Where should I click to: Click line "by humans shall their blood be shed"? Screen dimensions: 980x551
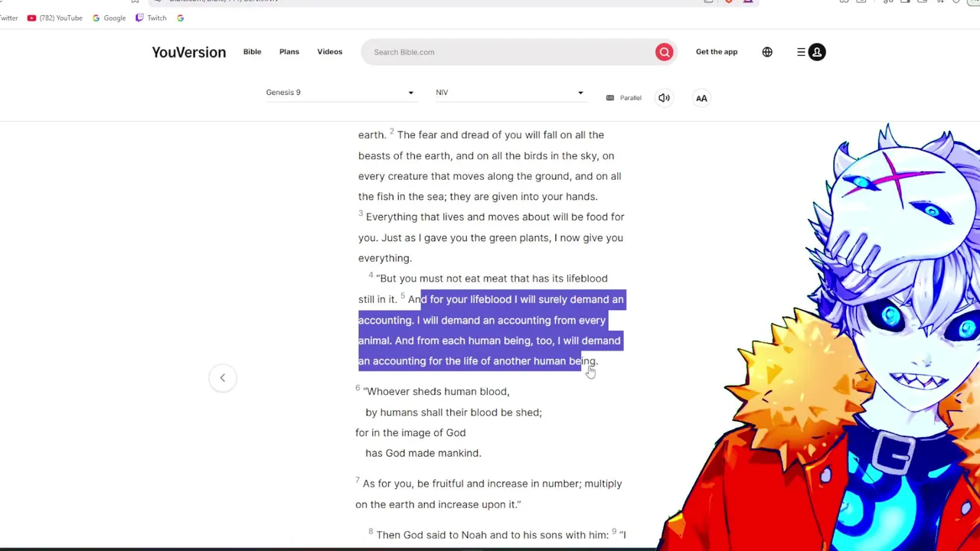point(453,412)
